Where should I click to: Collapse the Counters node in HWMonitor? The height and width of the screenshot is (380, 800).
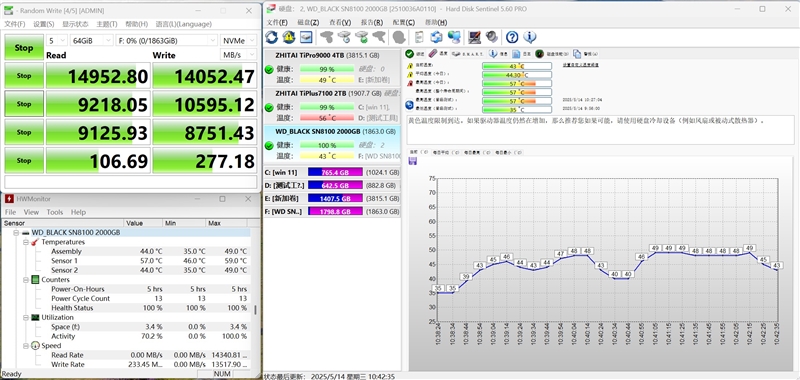coord(26,280)
